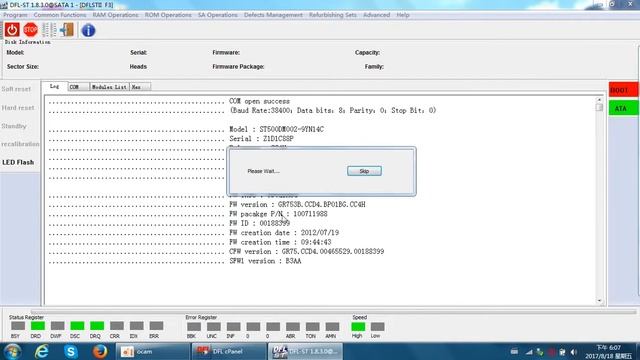Switch to the Modules List tab

[109, 87]
